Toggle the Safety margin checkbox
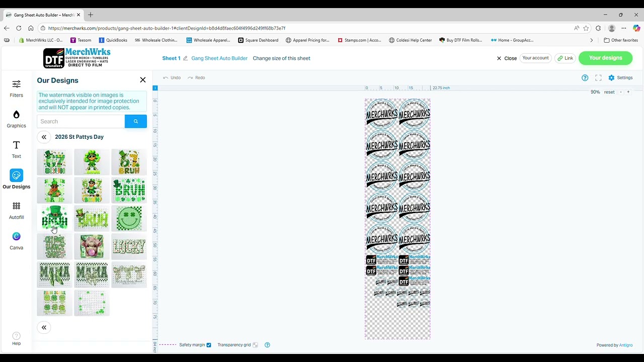 tap(209, 345)
